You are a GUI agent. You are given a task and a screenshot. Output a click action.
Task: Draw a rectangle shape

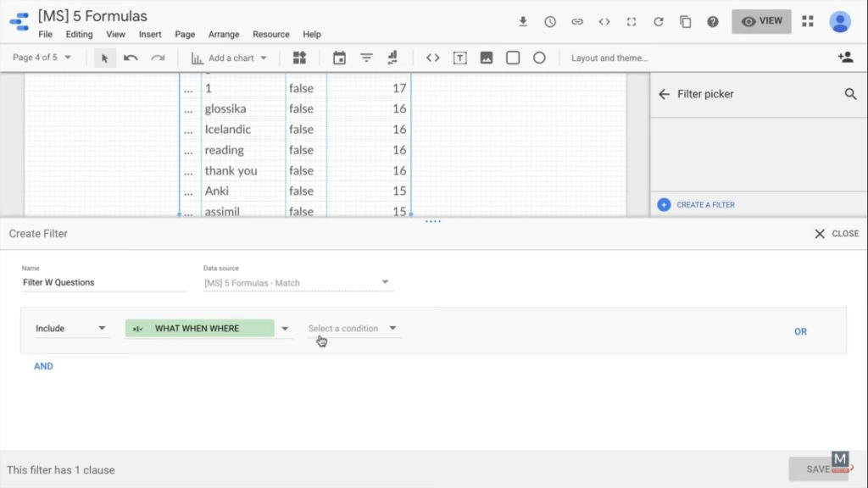(513, 57)
